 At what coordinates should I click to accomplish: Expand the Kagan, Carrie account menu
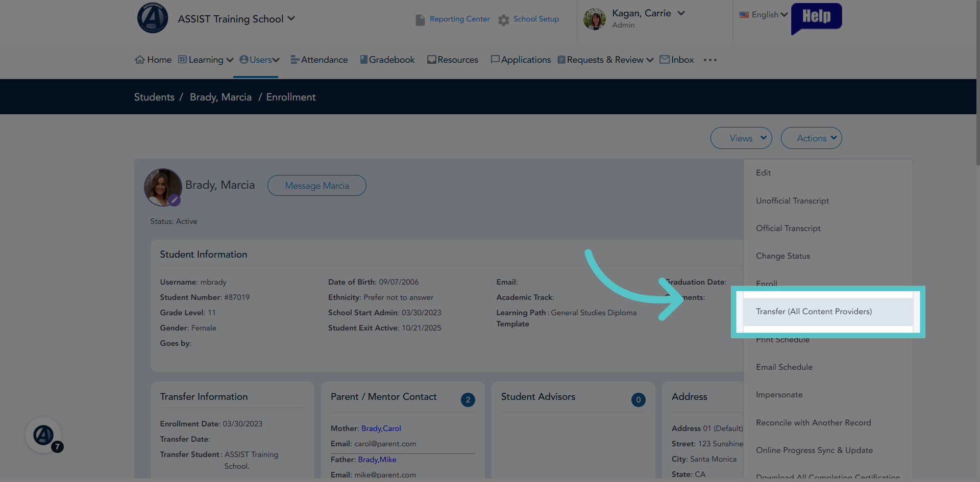click(681, 13)
